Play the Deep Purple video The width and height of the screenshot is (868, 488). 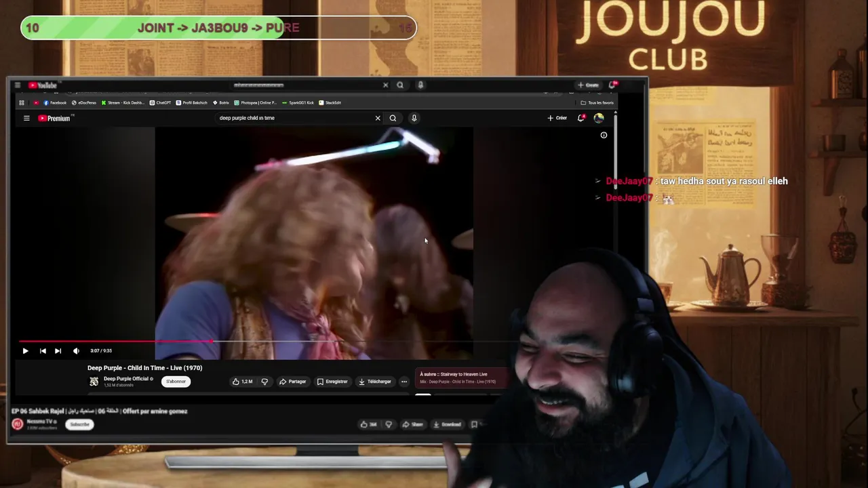[25, 350]
